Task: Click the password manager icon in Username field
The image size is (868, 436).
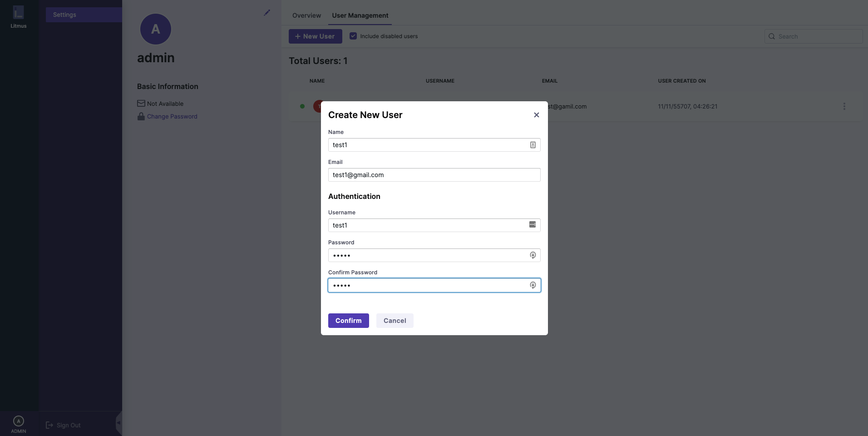Action: coord(532,225)
